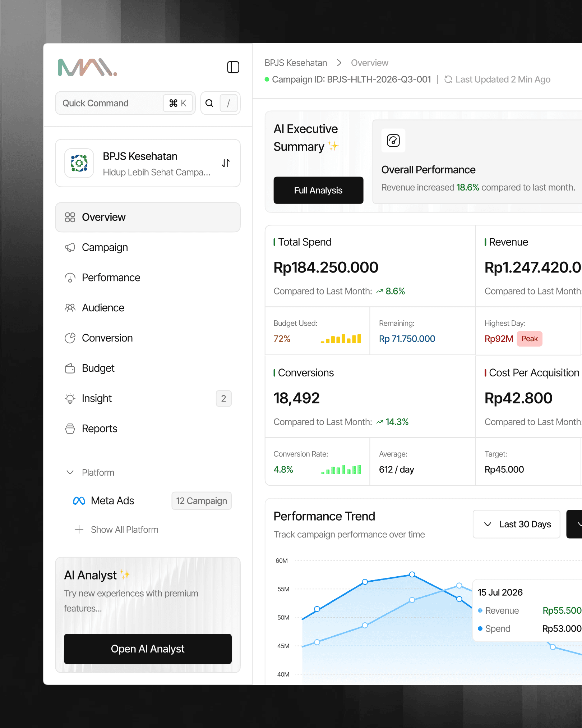Click the Rp 71.750.000 remaining value
Viewport: 582px width, 728px height.
407,339
